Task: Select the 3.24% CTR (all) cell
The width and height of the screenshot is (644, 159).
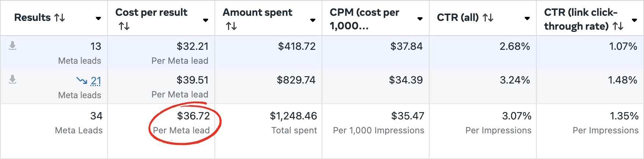Action: point(483,86)
